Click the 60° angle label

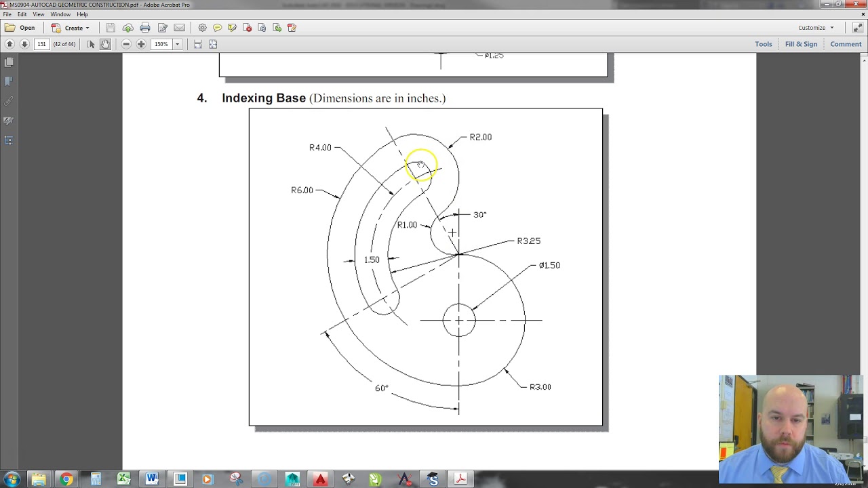click(382, 388)
